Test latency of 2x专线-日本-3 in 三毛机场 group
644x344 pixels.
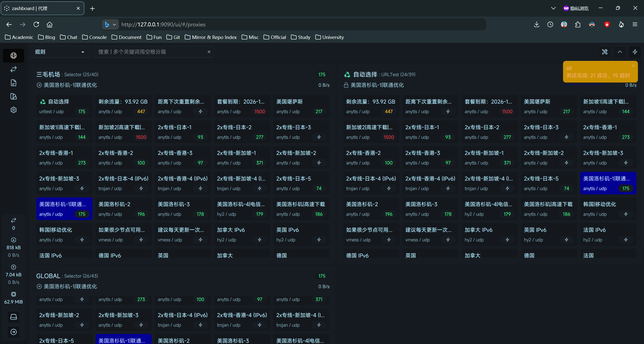[x=319, y=137]
